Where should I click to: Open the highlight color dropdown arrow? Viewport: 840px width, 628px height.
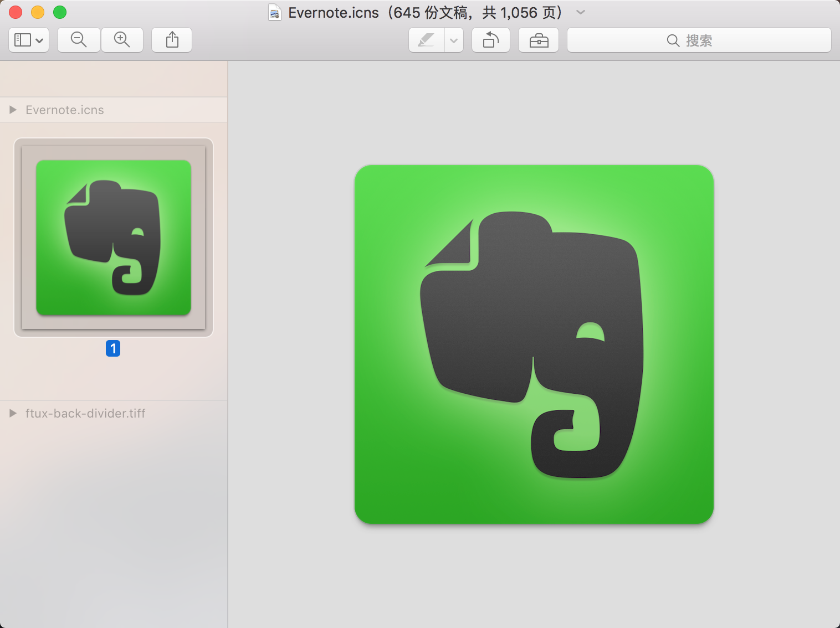coord(454,40)
